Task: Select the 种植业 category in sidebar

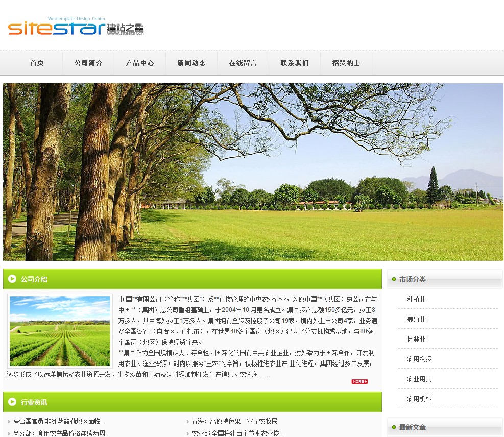Action: point(416,300)
